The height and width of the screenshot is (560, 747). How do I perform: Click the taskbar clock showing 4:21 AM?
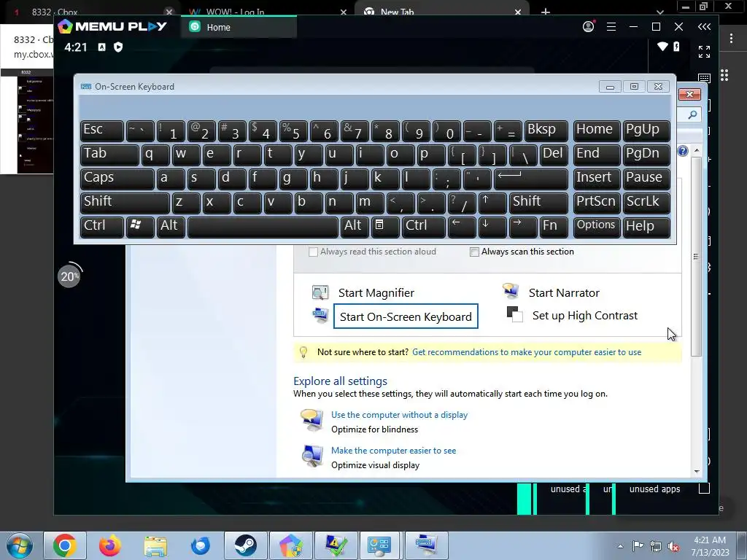click(x=710, y=546)
